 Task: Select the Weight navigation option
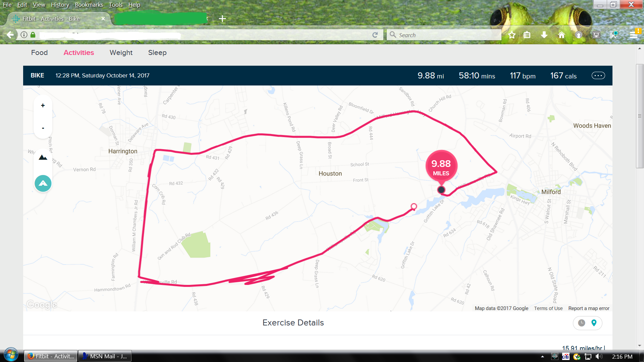[x=121, y=53]
